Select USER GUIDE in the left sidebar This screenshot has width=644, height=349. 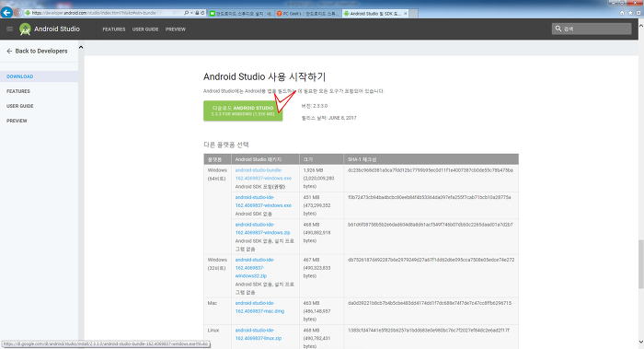19,106
